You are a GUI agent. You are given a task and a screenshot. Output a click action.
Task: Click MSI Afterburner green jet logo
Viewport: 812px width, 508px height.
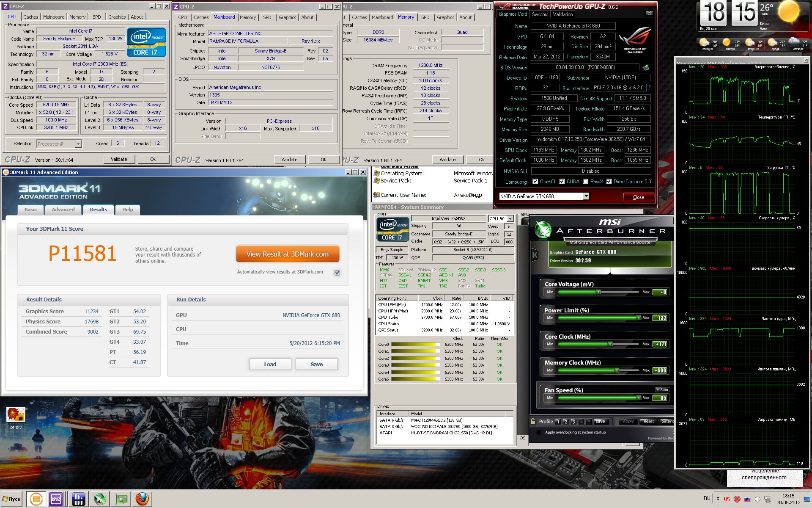click(x=543, y=230)
